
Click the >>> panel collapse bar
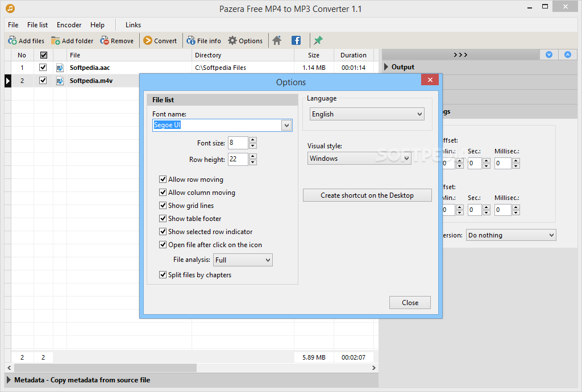[460, 55]
